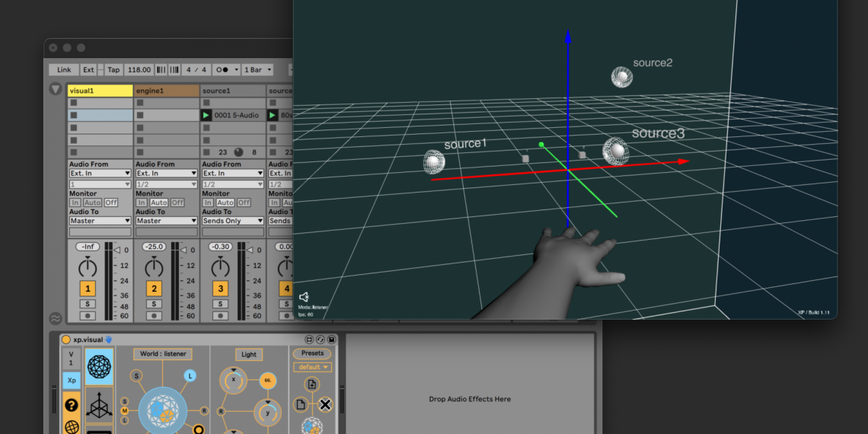Screen dimensions: 868x434
Task: Click the globe icon in xp.visual
Action: click(72, 427)
